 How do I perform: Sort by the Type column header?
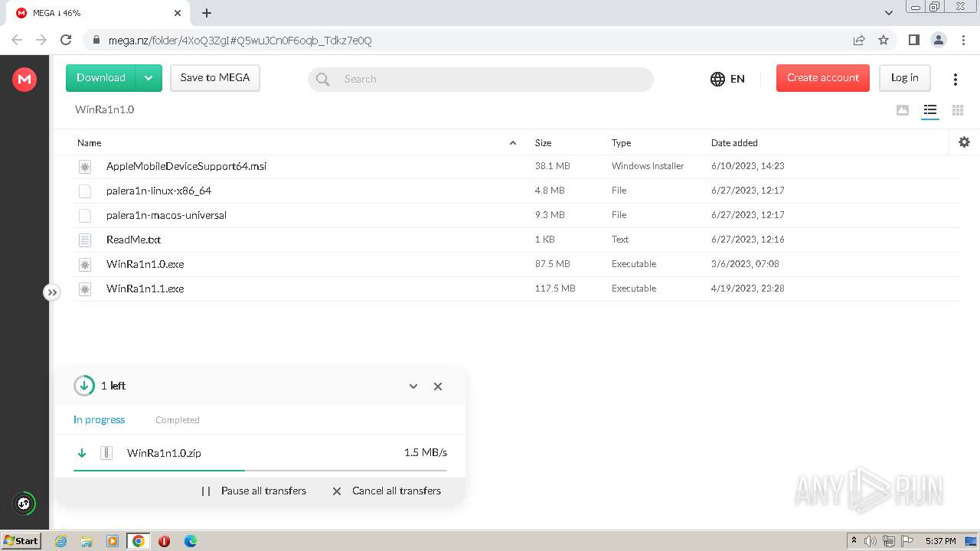[x=622, y=142]
